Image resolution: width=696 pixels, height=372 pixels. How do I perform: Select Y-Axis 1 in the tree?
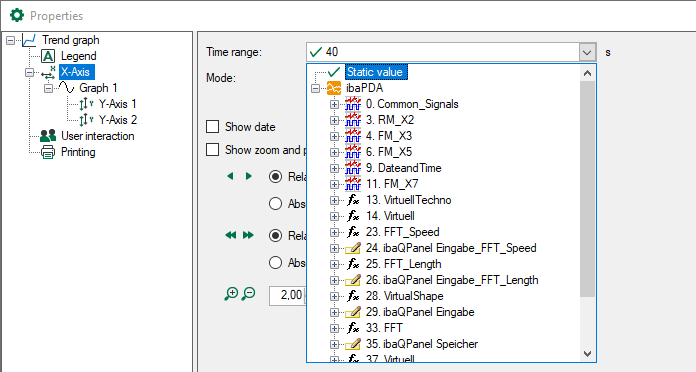coord(118,104)
